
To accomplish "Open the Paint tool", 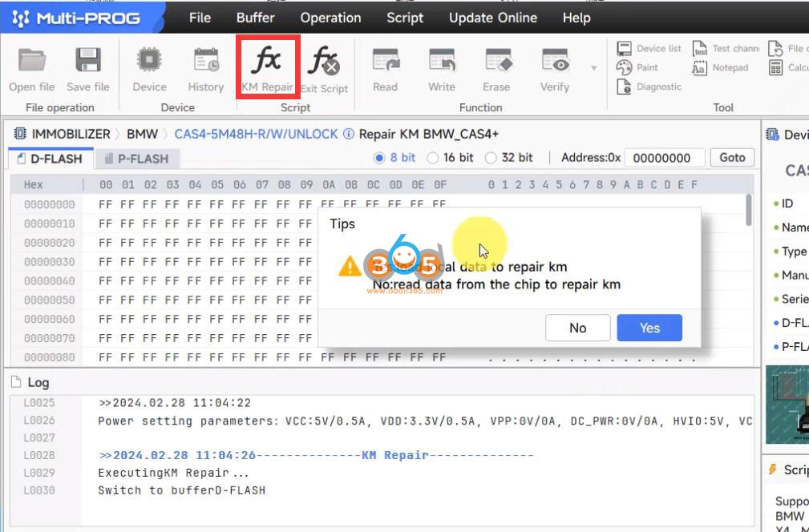I will point(637,67).
